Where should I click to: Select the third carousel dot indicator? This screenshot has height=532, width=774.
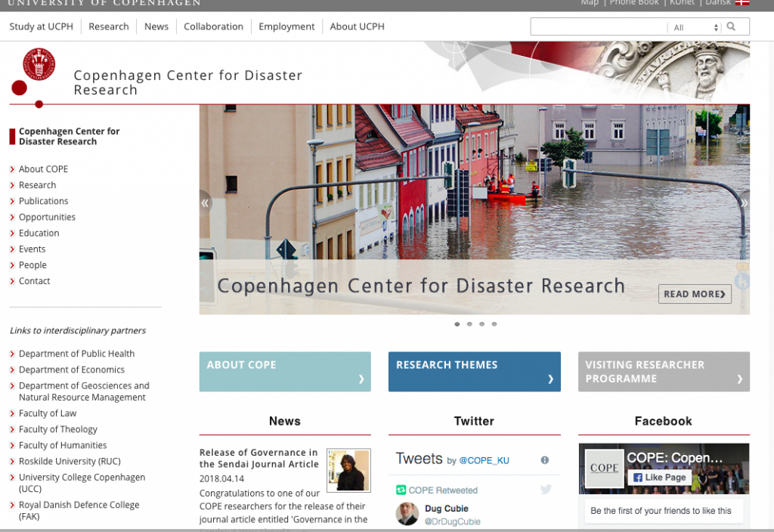coord(481,324)
